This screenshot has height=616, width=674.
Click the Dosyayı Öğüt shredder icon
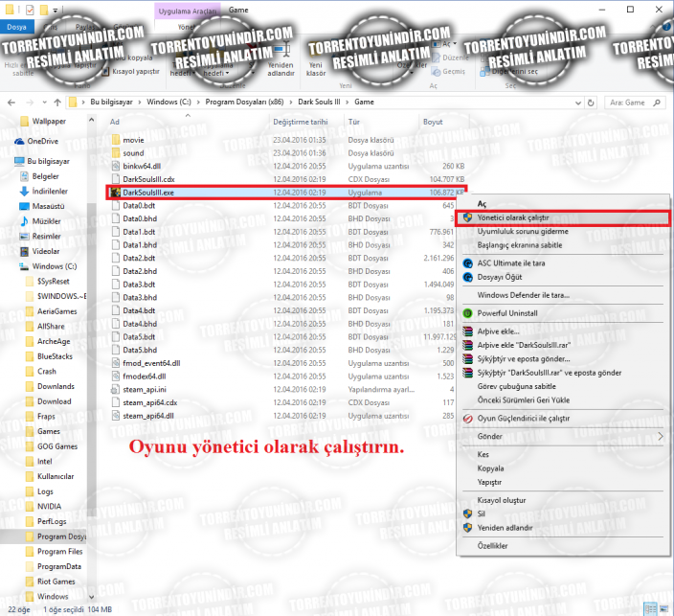pyautogui.click(x=467, y=278)
